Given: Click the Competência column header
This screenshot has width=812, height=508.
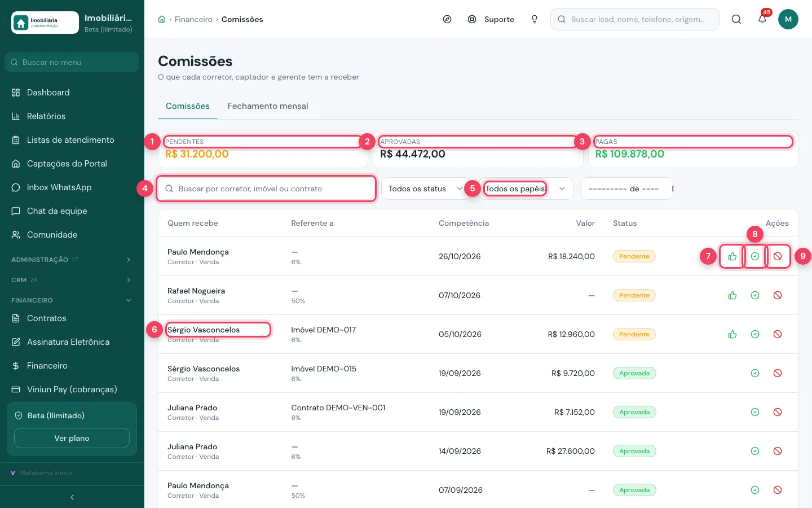Looking at the screenshot, I should point(464,223).
